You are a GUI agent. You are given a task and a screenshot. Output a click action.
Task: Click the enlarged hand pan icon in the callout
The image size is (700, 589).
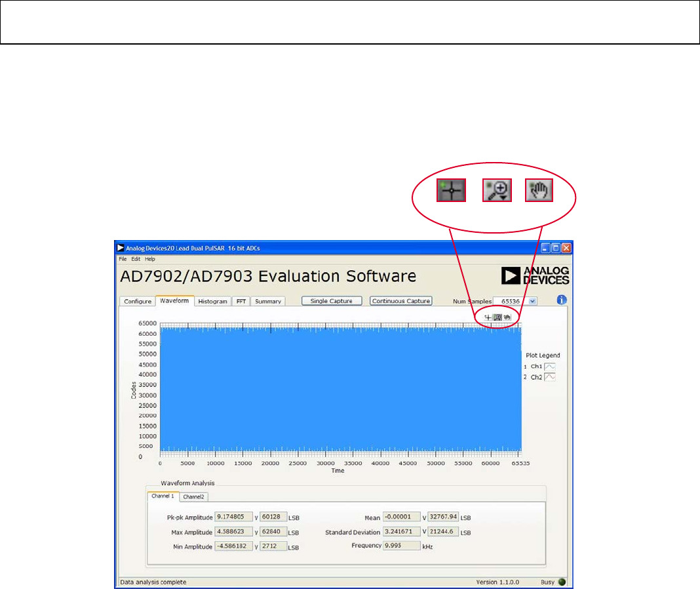tap(539, 190)
